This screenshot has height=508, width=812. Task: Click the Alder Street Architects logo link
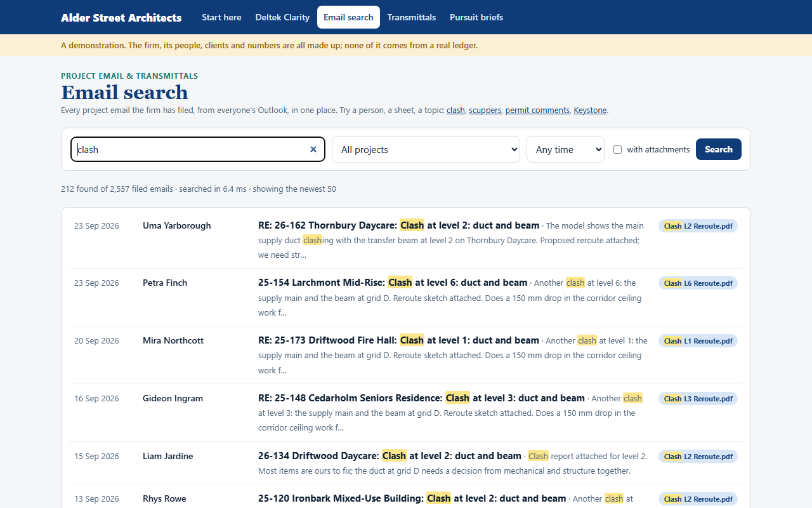click(121, 17)
